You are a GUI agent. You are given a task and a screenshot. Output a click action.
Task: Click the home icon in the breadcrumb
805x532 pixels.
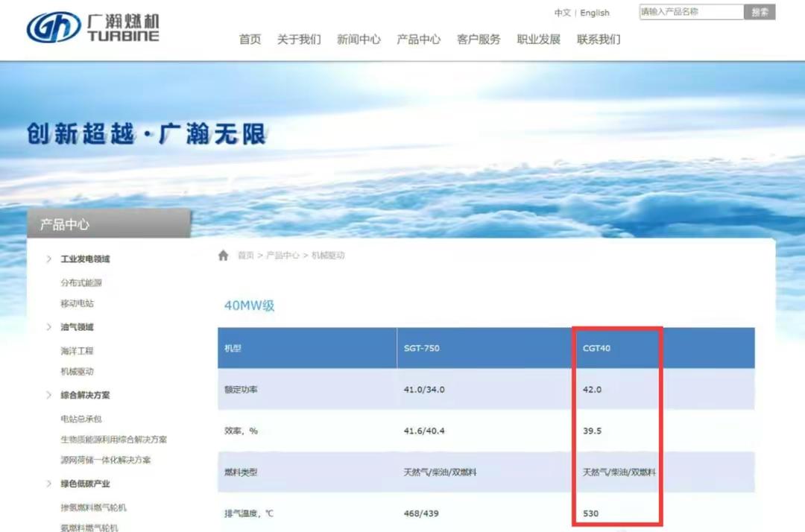click(224, 255)
